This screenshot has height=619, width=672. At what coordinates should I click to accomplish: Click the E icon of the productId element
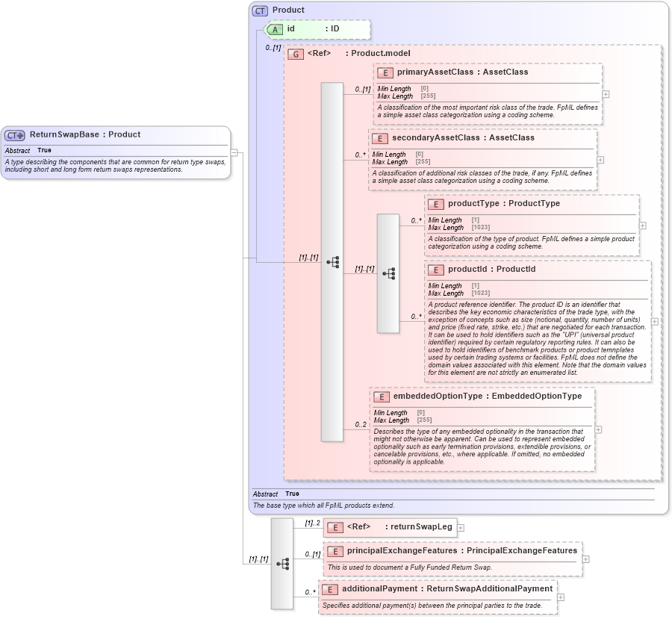[435, 270]
